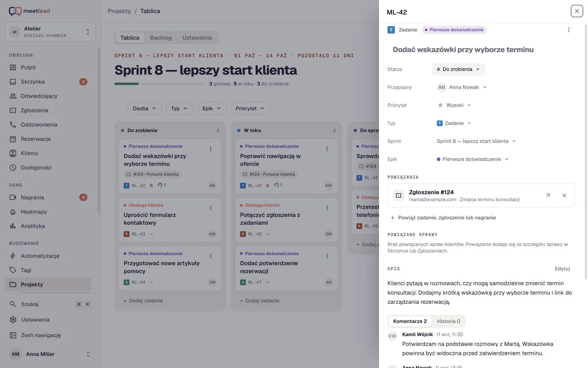Viewport: 588px width, 368px height.
Task: Open three-dot menu in ML-42 panel
Action: coord(569,30)
